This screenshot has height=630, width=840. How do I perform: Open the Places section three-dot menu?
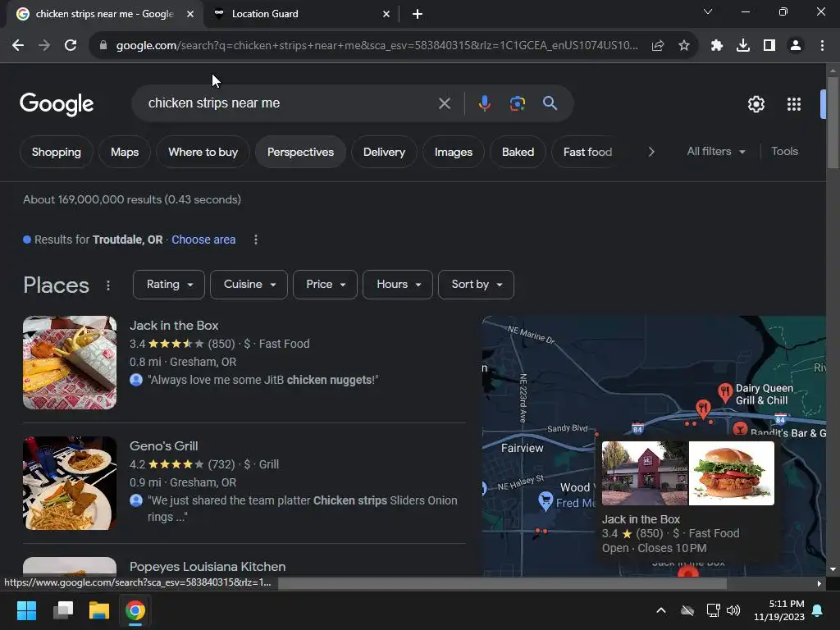pyautogui.click(x=108, y=285)
